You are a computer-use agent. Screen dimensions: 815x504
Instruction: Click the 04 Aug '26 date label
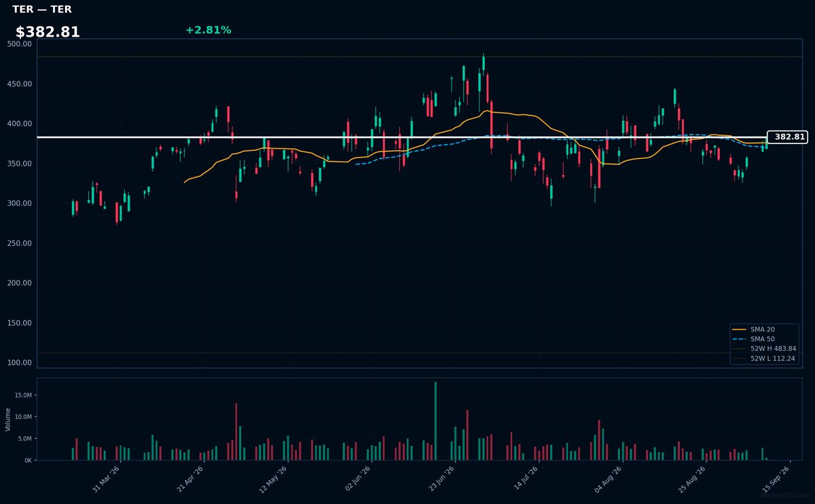(x=609, y=480)
